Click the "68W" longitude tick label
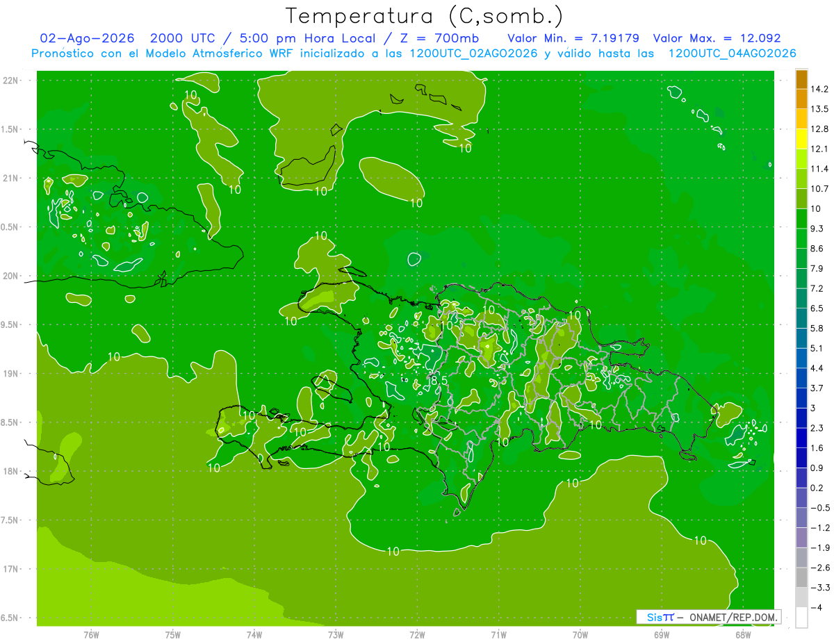This screenshot has height=644, width=834. 743,635
